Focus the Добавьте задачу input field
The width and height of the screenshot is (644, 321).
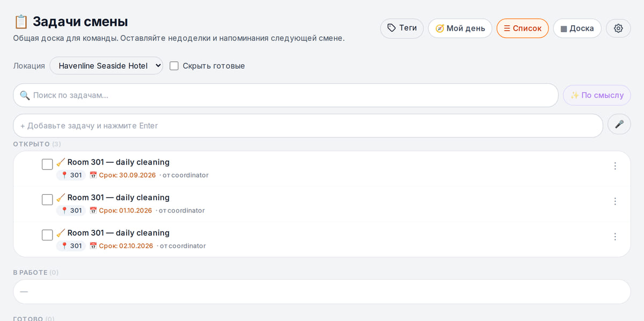click(308, 126)
